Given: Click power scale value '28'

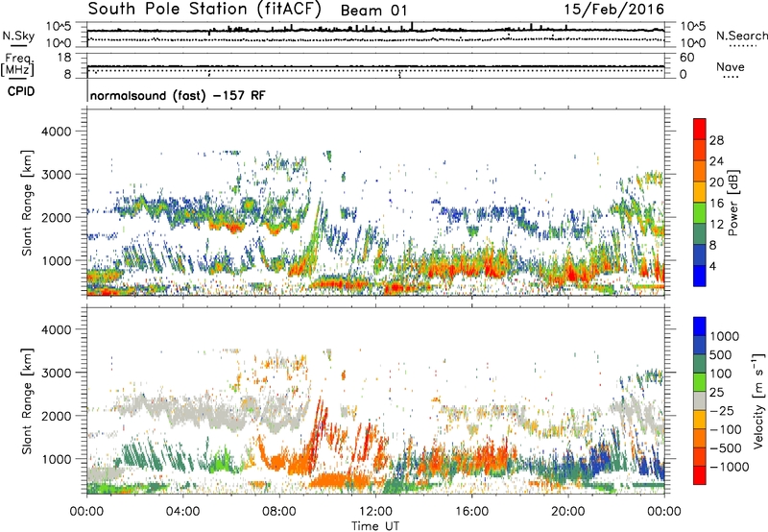Looking at the screenshot, I should (716, 140).
